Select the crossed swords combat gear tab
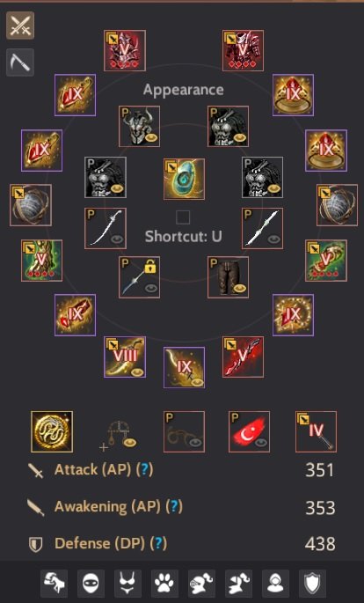 pyautogui.click(x=20, y=26)
